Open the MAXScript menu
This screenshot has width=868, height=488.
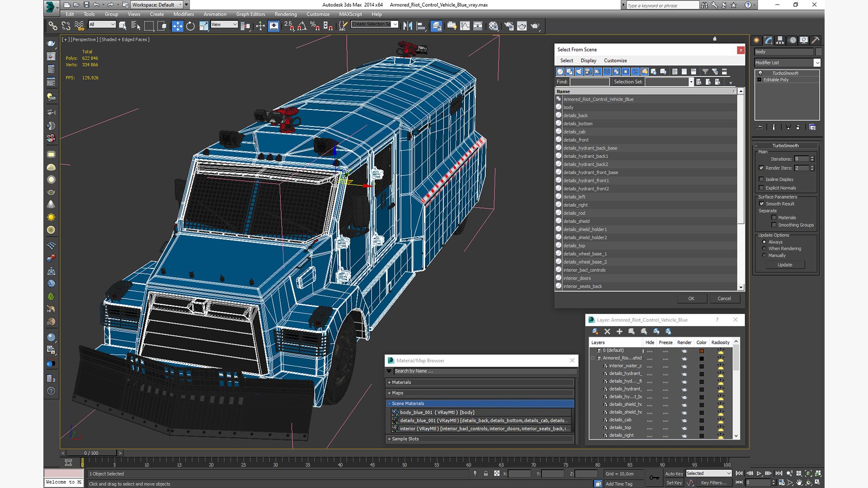tap(350, 14)
